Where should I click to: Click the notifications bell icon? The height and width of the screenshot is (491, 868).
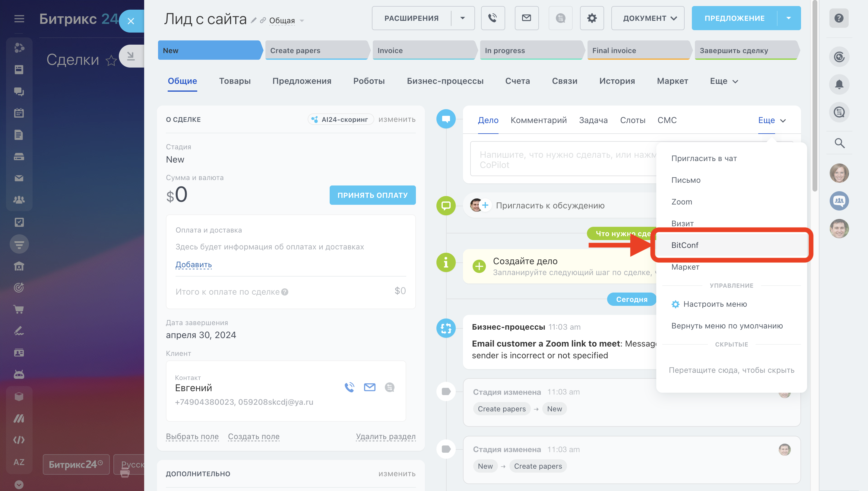point(839,84)
